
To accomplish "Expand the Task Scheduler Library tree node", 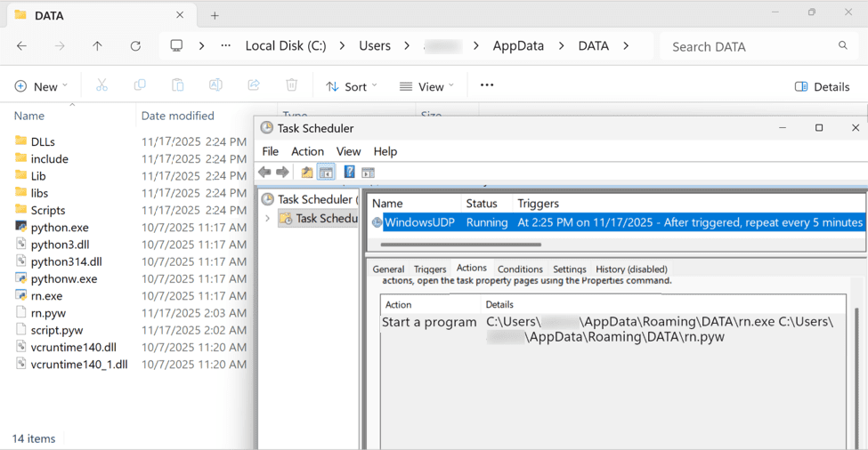I will pyautogui.click(x=267, y=219).
